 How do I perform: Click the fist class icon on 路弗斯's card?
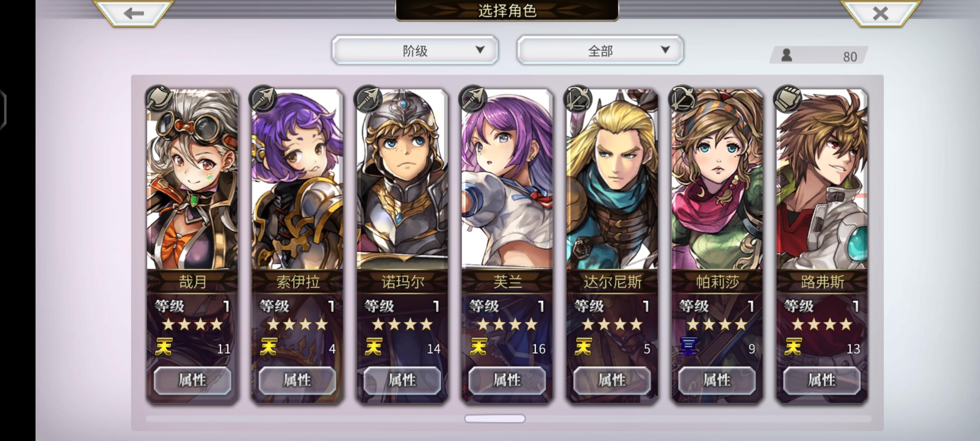coord(788,99)
